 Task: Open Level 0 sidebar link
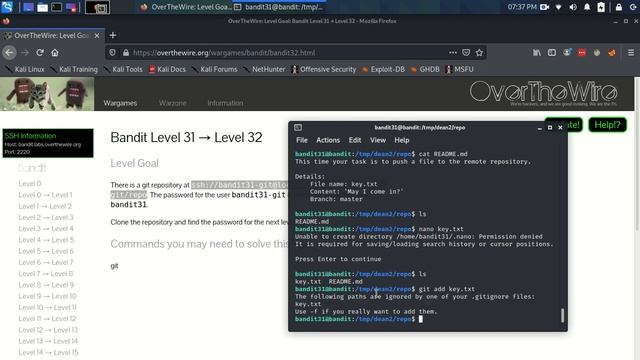pos(30,184)
